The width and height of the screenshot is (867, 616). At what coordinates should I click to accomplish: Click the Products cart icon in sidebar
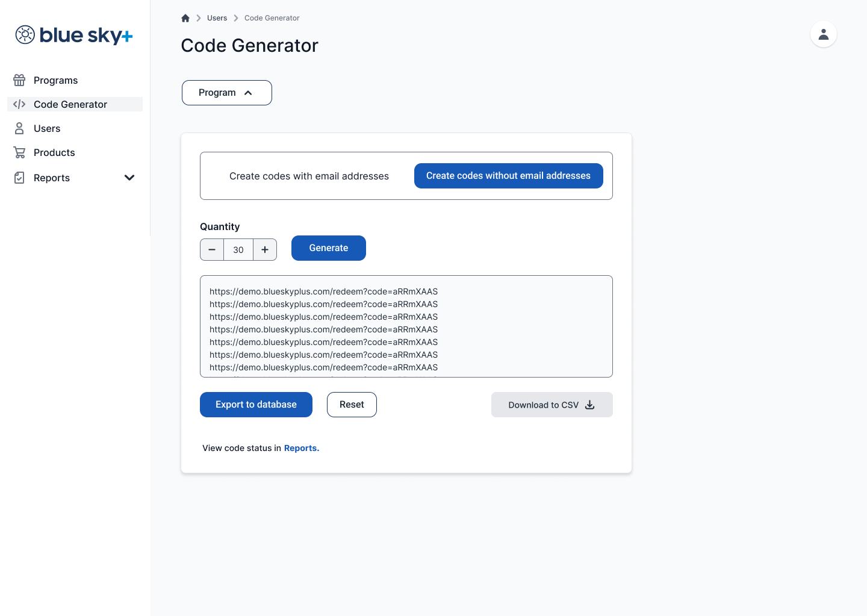point(19,152)
